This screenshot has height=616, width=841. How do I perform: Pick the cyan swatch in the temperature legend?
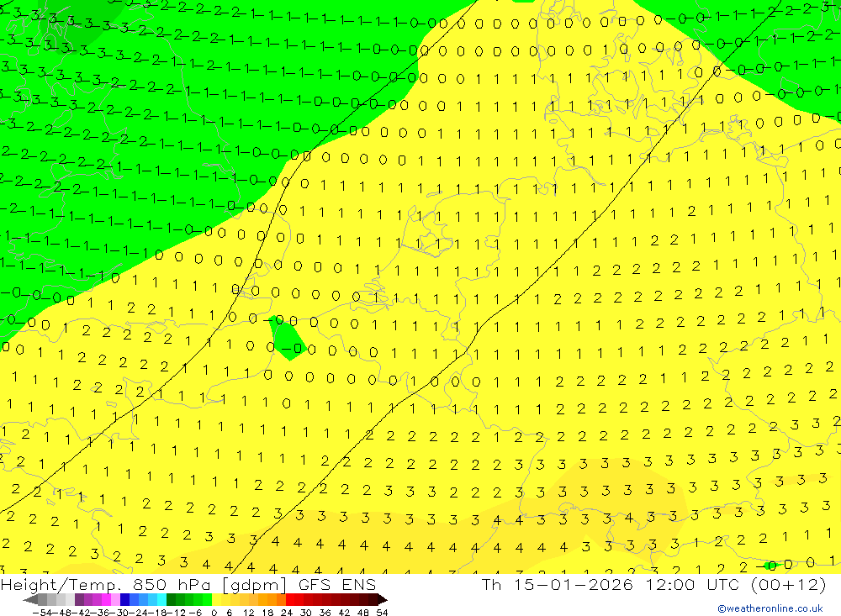161,599
